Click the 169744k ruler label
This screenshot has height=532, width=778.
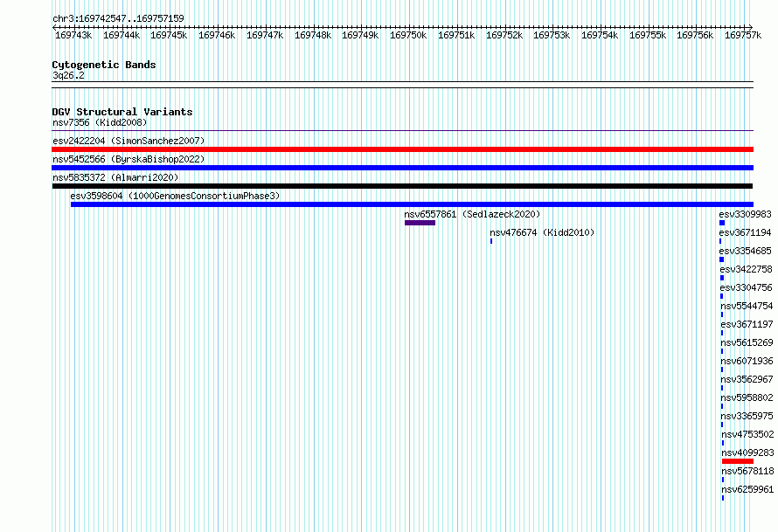122,35
